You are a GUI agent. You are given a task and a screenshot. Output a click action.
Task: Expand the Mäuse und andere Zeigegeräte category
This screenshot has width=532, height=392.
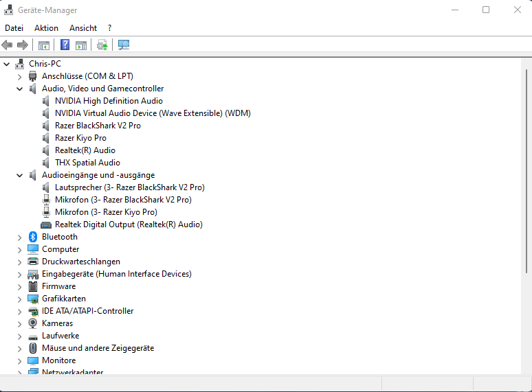click(20, 349)
